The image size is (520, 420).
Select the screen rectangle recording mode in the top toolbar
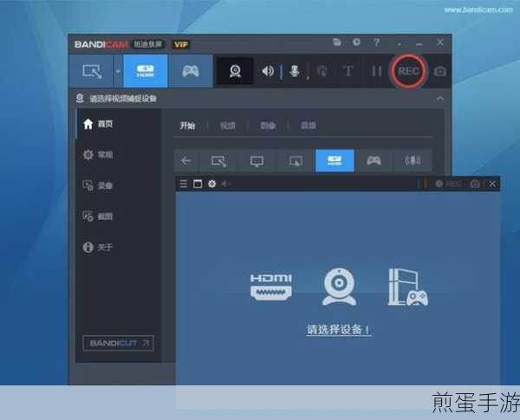click(x=92, y=71)
